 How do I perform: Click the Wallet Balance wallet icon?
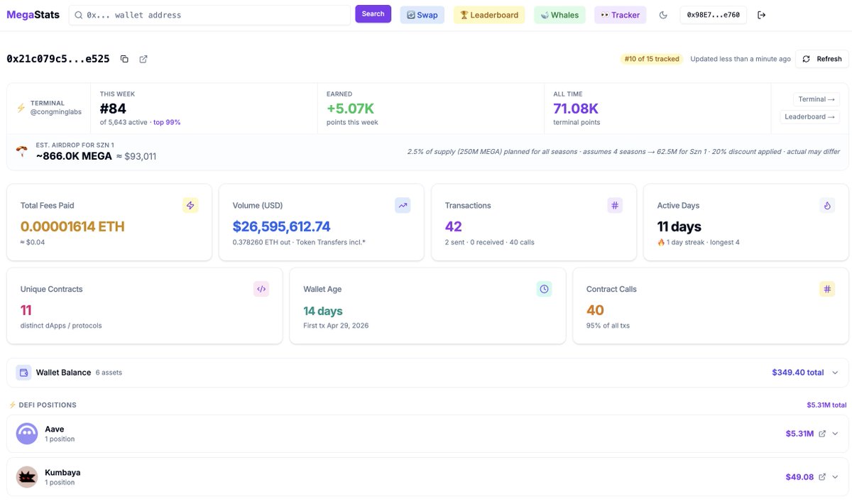[23, 372]
